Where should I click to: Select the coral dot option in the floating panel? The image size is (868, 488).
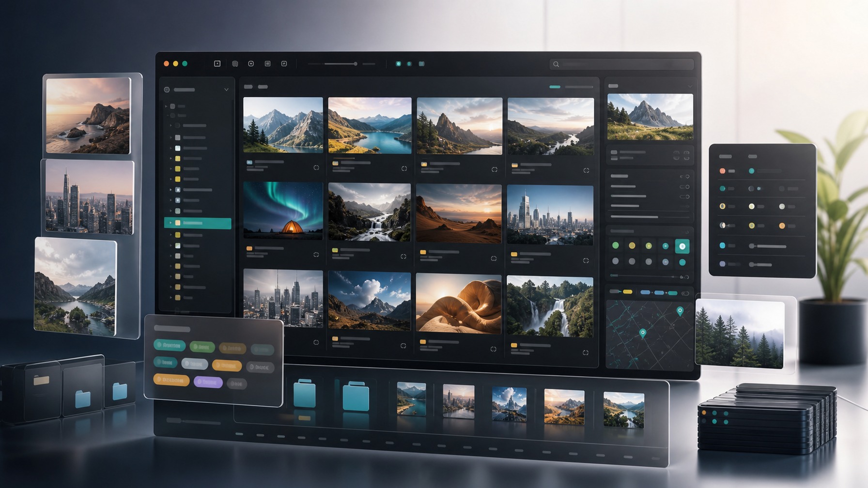(722, 171)
